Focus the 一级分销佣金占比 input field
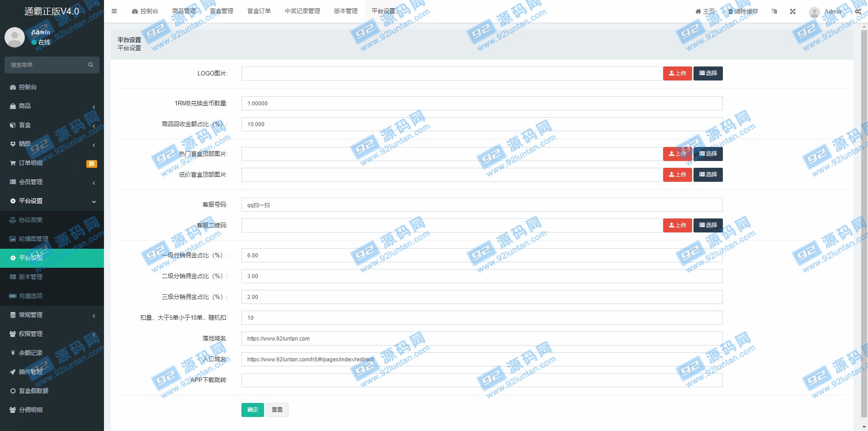The width and height of the screenshot is (868, 431). tap(482, 255)
